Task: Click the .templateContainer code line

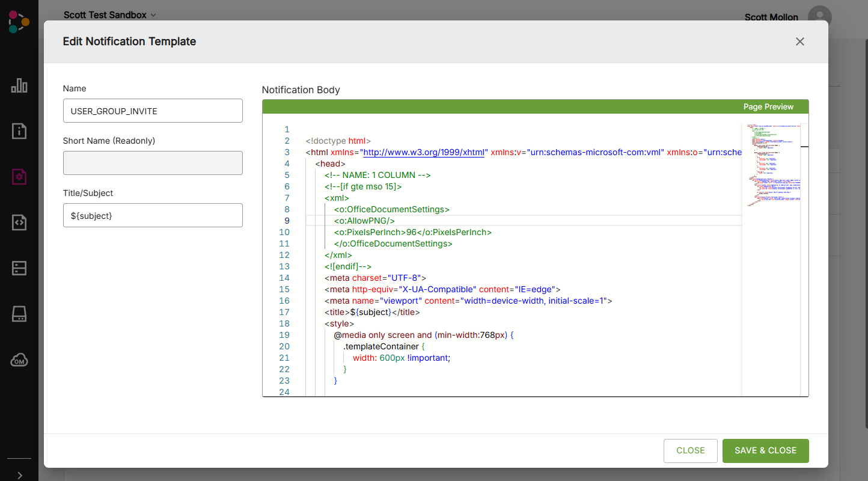Action: (384, 346)
